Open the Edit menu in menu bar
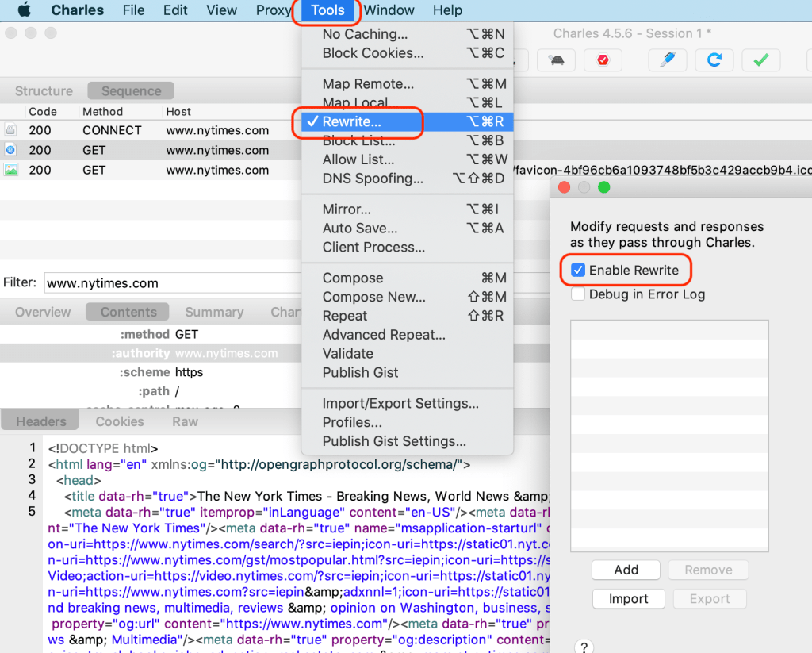This screenshot has height=653, width=812. [175, 10]
